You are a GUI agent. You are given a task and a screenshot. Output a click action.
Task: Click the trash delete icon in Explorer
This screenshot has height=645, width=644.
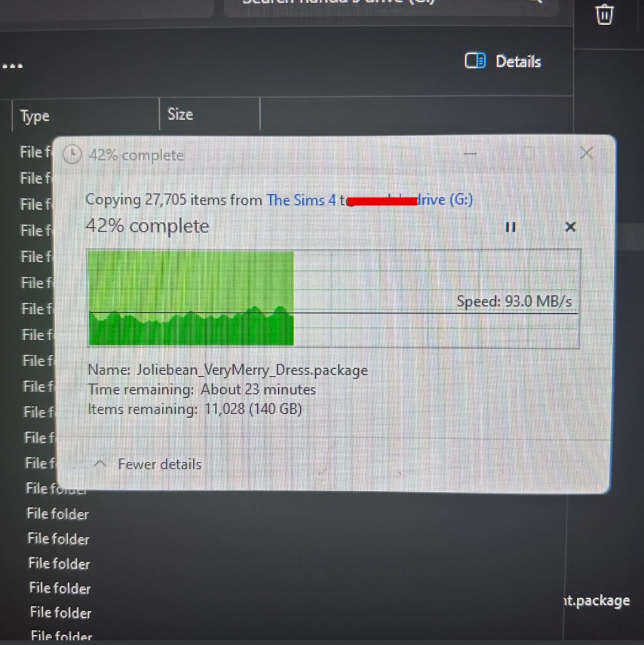[604, 14]
